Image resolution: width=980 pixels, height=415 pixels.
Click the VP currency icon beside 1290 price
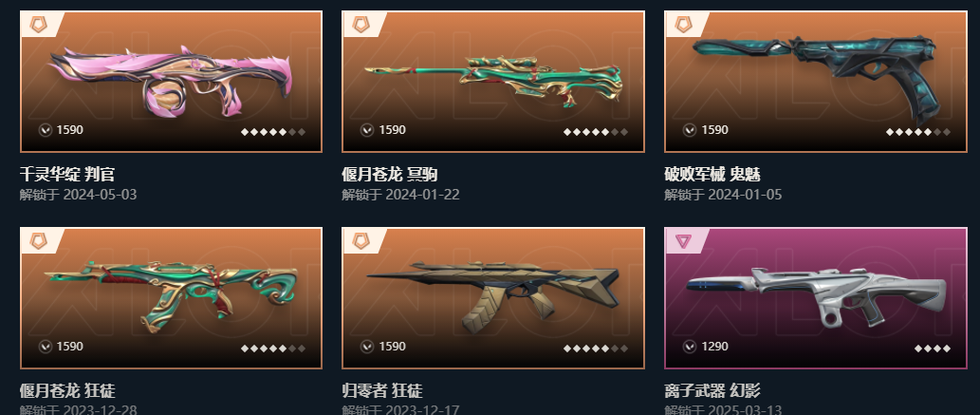[x=690, y=346]
